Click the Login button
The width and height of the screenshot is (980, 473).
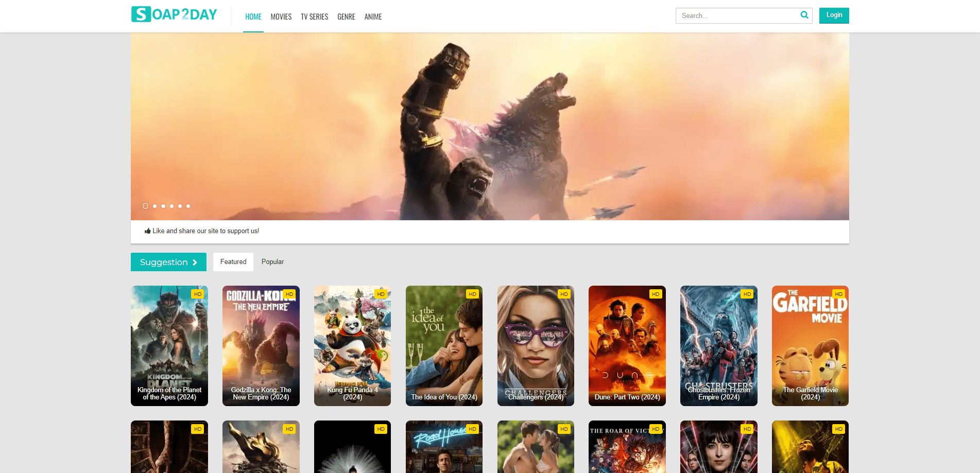pos(834,15)
